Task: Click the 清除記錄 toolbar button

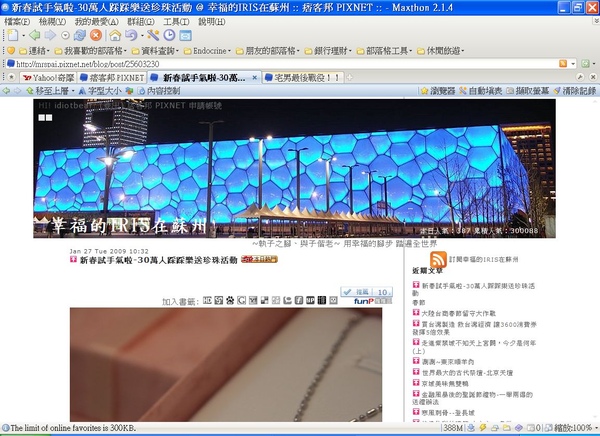Action: click(x=575, y=91)
